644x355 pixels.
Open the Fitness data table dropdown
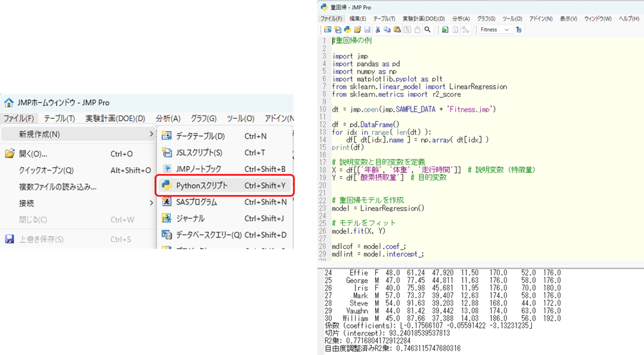[495, 30]
